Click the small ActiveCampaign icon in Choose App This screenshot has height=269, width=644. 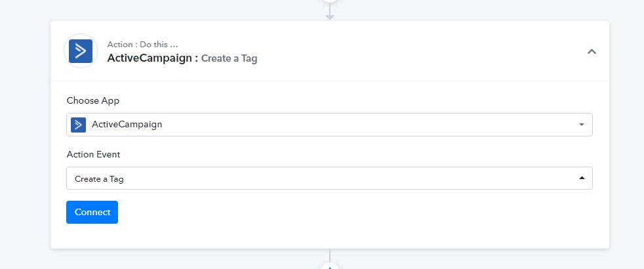pyautogui.click(x=79, y=125)
